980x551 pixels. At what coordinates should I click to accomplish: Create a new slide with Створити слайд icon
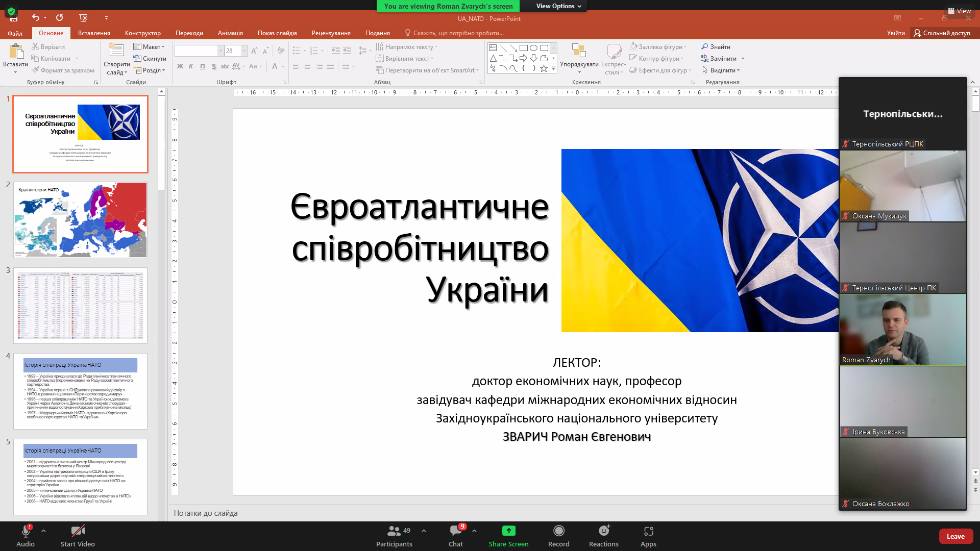point(117,51)
